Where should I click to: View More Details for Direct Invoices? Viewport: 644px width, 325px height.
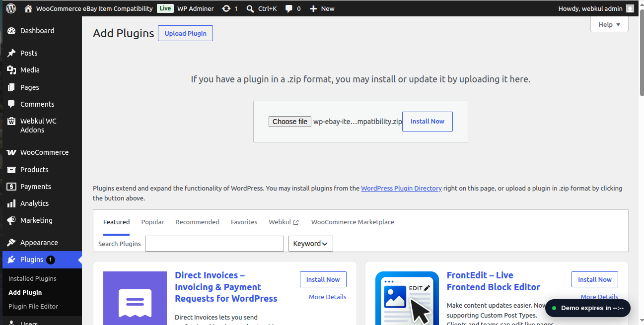tap(328, 297)
